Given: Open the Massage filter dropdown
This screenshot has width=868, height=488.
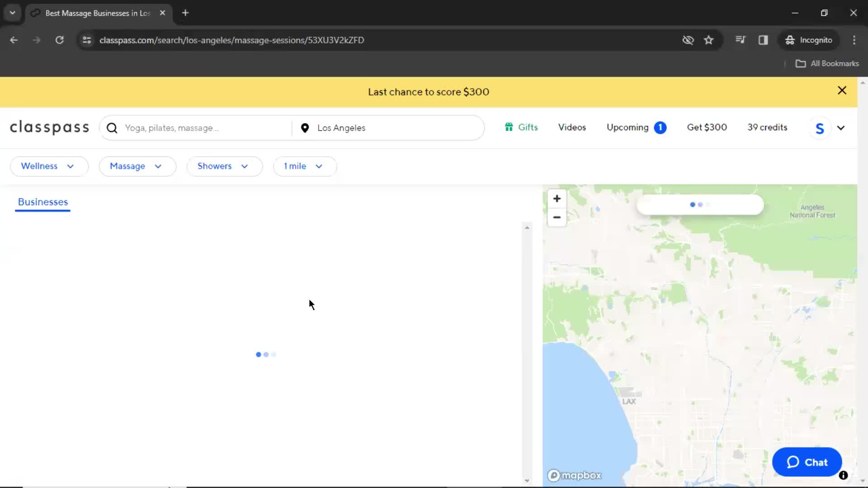Looking at the screenshot, I should coord(137,166).
